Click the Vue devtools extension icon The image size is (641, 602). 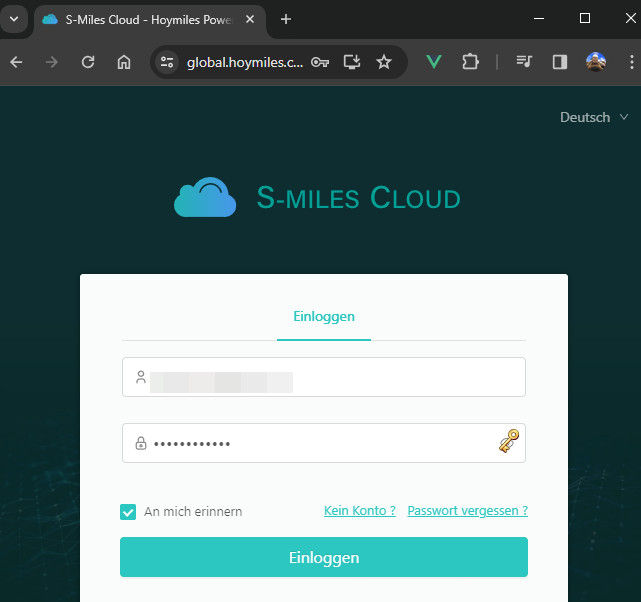(434, 62)
